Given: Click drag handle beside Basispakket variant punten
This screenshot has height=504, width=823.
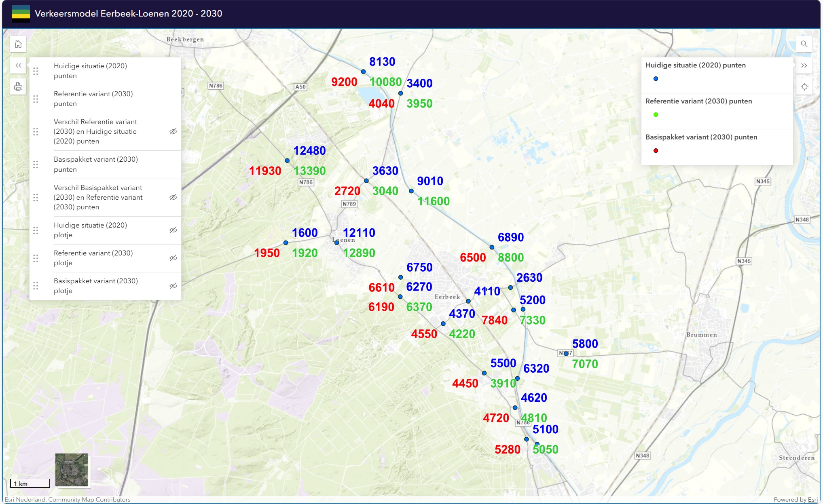Looking at the screenshot, I should click(36, 164).
